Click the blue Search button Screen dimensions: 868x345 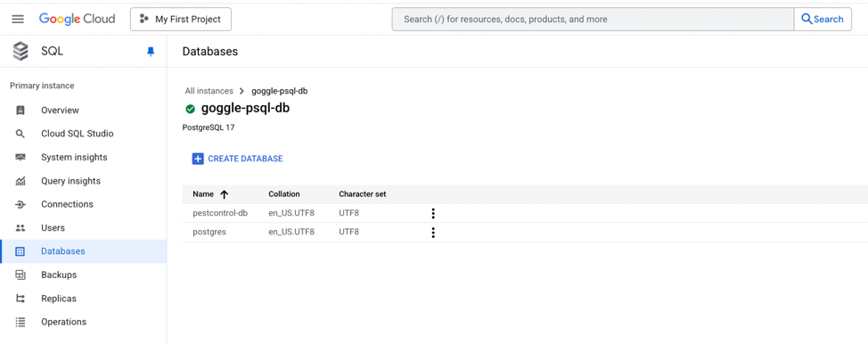click(822, 20)
